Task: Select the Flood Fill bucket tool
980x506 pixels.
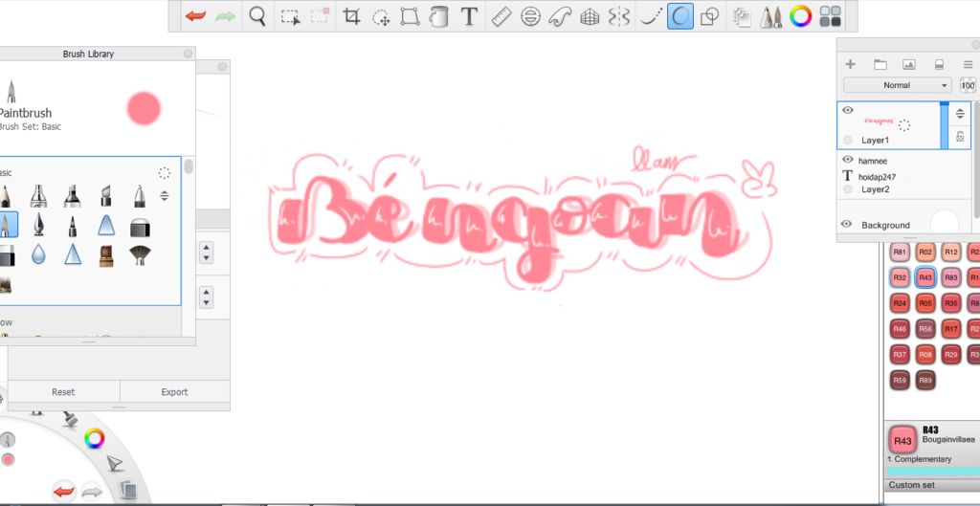Action: [x=439, y=17]
